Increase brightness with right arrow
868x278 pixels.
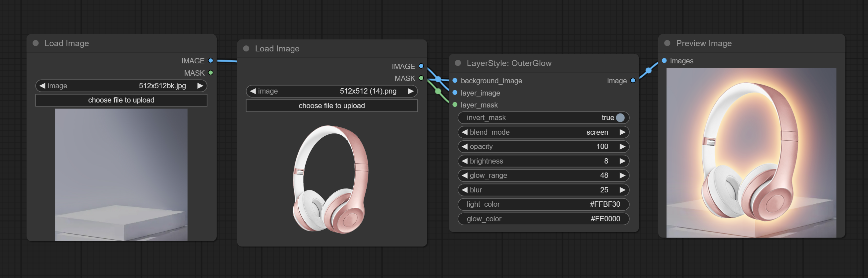(622, 161)
